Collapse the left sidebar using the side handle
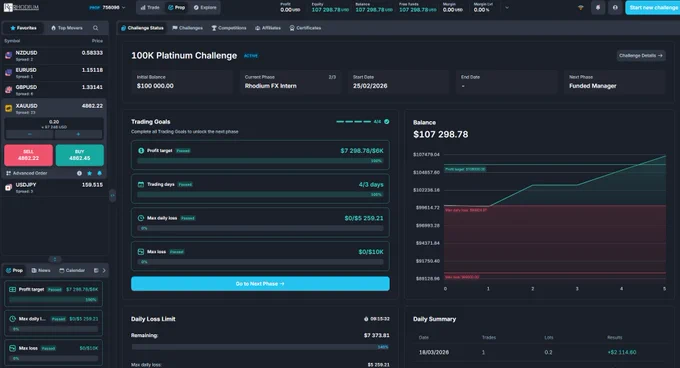Image resolution: width=680 pixels, height=368 pixels. coord(112,195)
